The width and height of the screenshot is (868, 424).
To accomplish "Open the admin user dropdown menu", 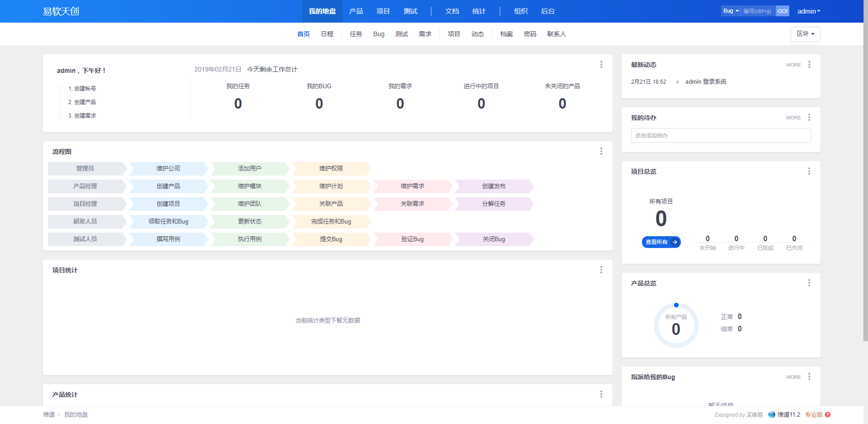I will tap(809, 11).
